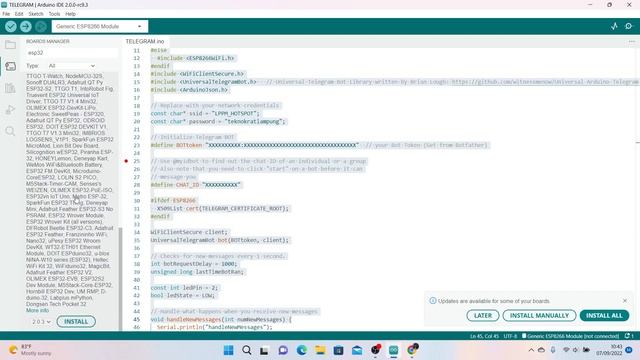The image size is (640, 360).
Task: Click UTF-8 encoding in status bar
Action: 510,336
